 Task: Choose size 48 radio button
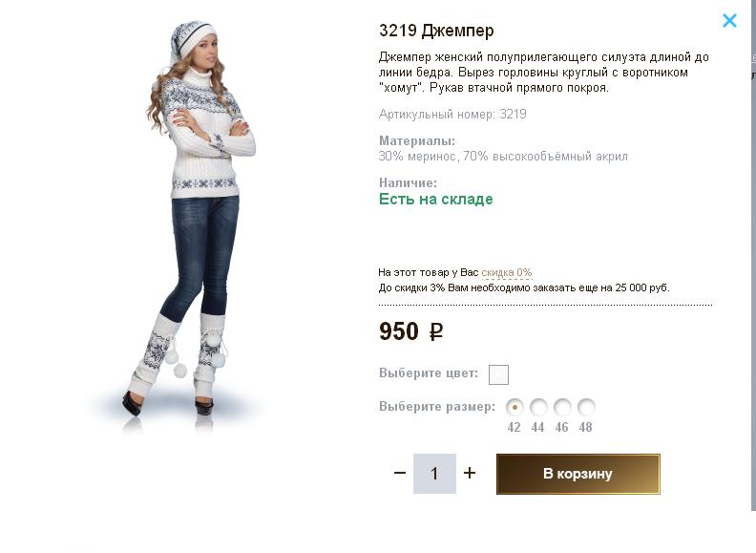pos(586,407)
